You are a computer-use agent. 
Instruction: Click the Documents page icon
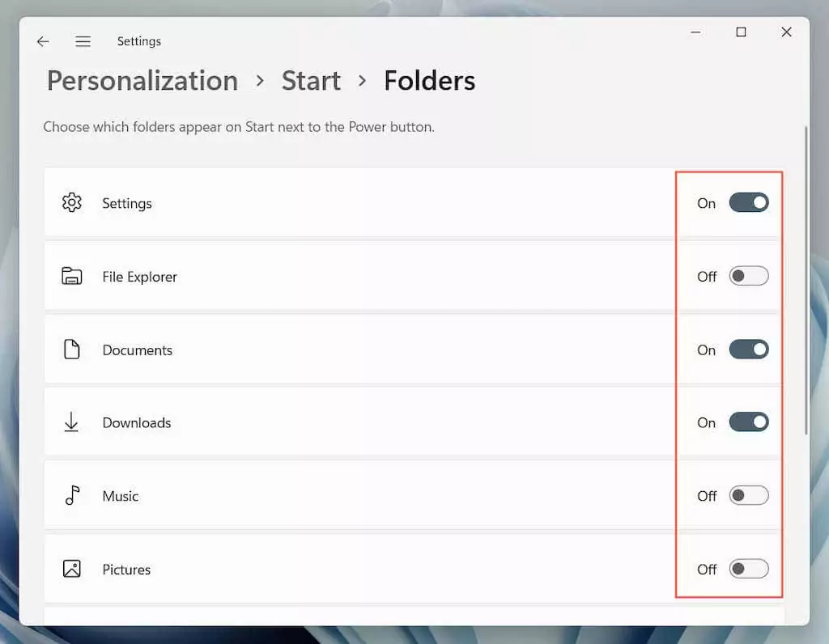(x=72, y=350)
